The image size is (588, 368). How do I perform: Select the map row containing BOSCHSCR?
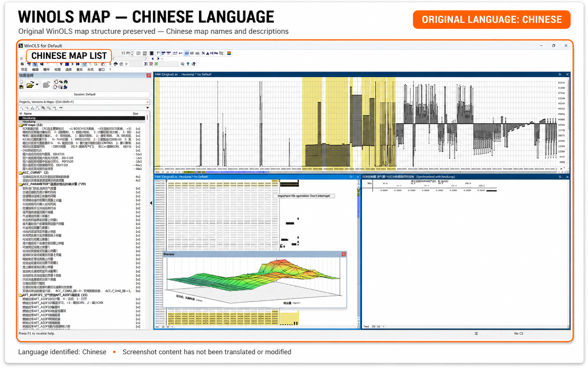81,129
